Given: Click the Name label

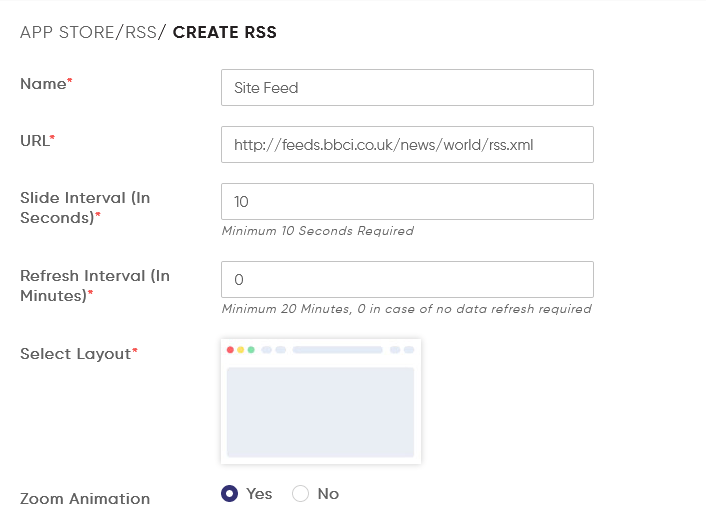Looking at the screenshot, I should click(43, 84).
